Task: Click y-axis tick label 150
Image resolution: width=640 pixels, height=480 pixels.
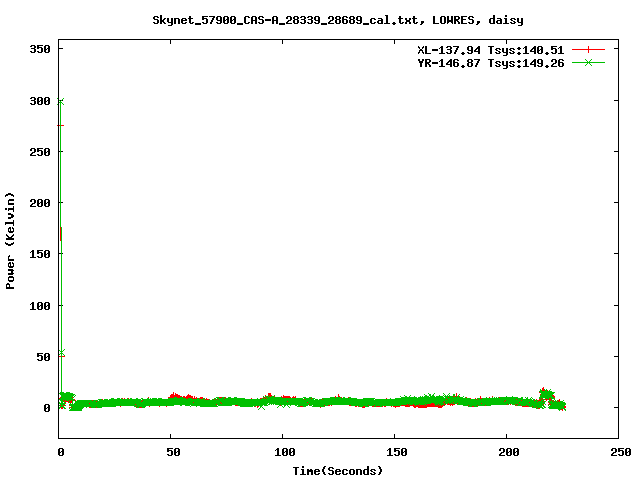Action: pyautogui.click(x=40, y=254)
